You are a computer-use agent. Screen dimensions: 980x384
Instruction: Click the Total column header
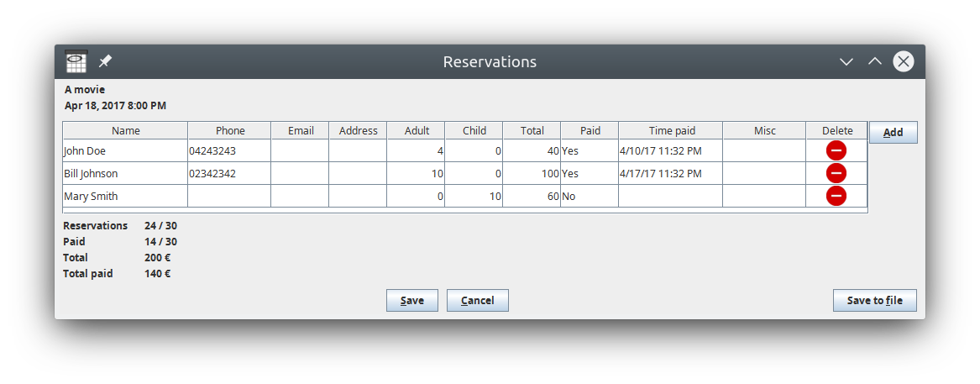pos(532,131)
